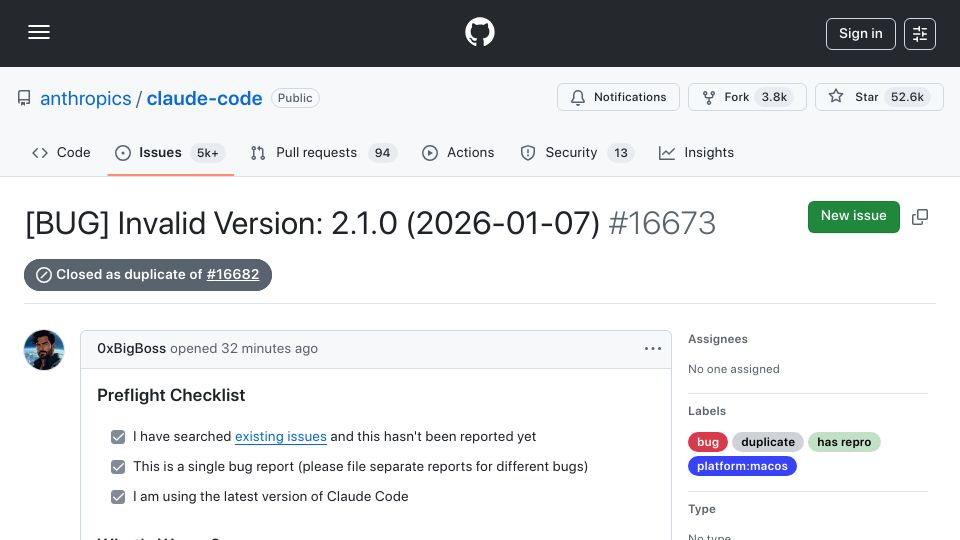Select the blue 'platform:macos' label
Viewport: 960px width, 540px height.
(x=742, y=466)
